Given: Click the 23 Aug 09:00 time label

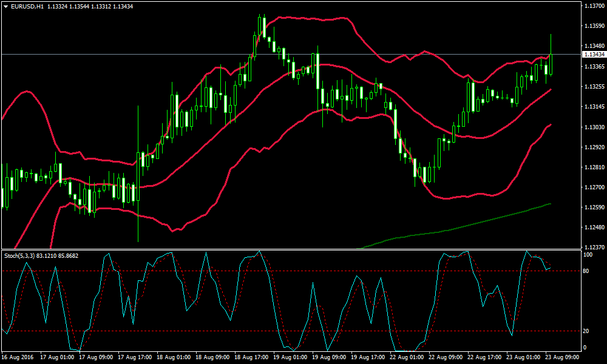Looking at the screenshot, I should (x=563, y=357).
